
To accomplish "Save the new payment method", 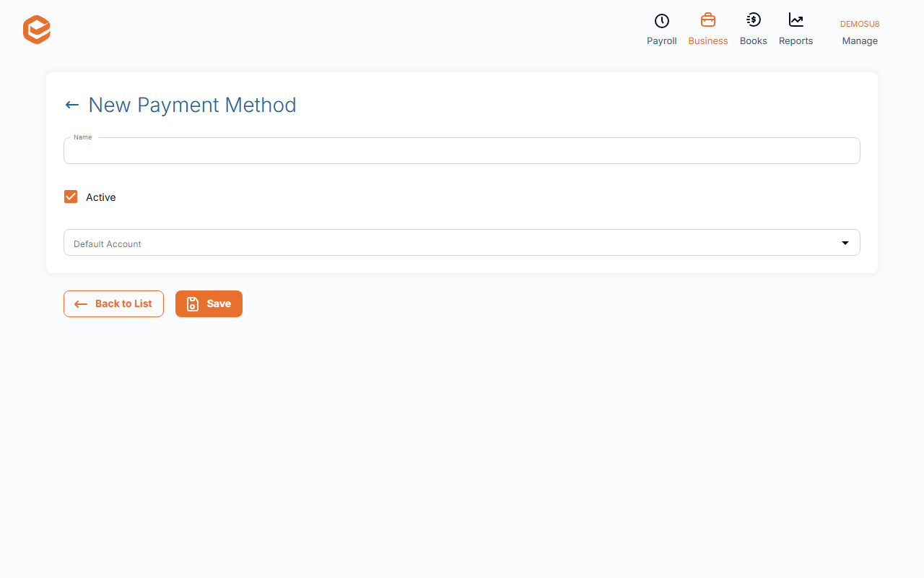I will point(209,303).
